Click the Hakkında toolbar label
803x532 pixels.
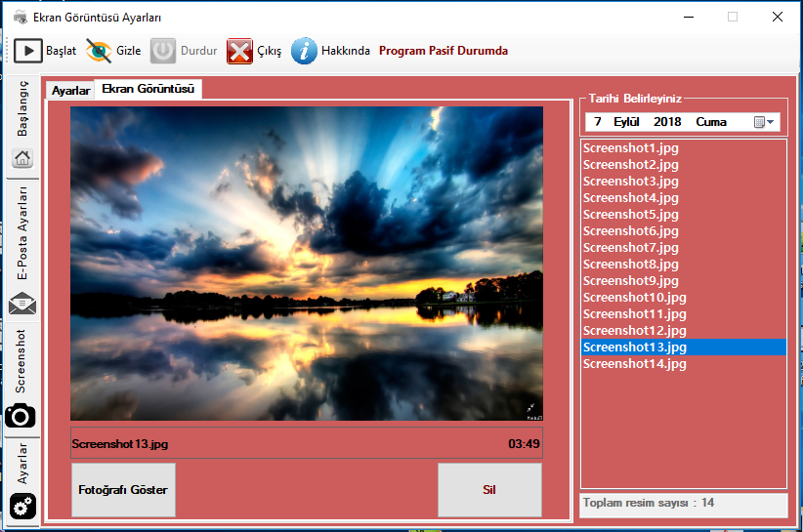pyautogui.click(x=346, y=51)
